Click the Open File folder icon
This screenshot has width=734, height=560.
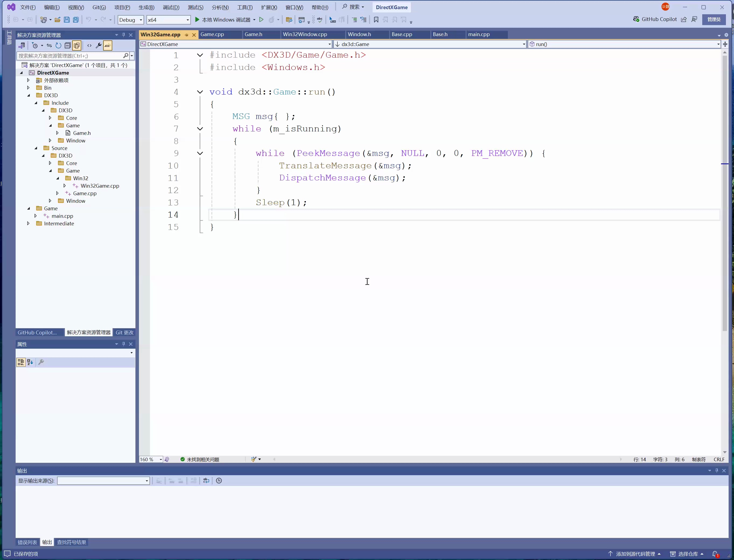(57, 20)
